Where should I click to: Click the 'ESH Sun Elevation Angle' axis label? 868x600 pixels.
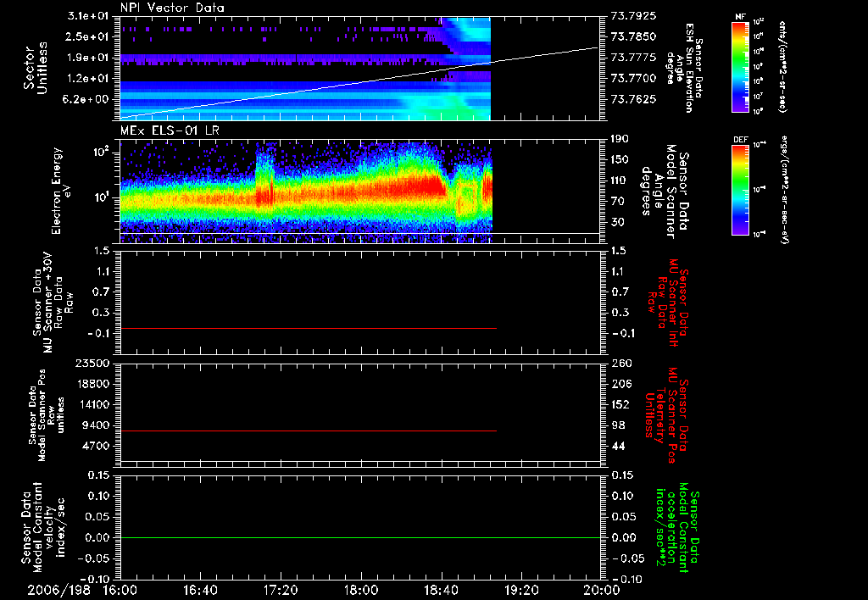[684, 68]
